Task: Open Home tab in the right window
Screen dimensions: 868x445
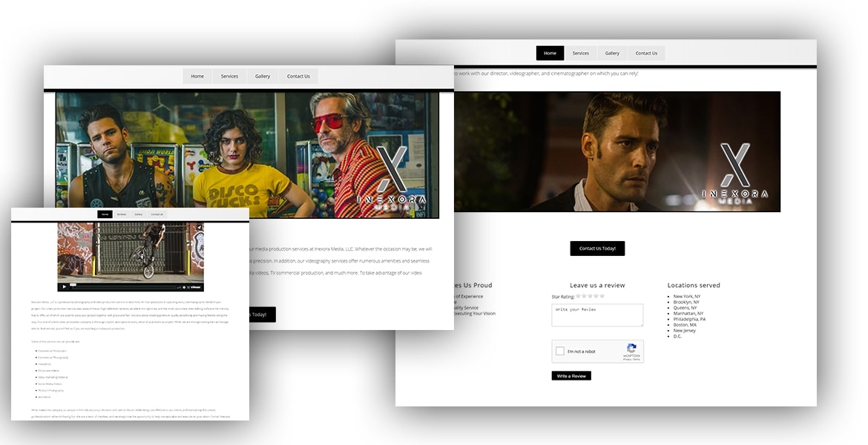Action: pos(550,53)
